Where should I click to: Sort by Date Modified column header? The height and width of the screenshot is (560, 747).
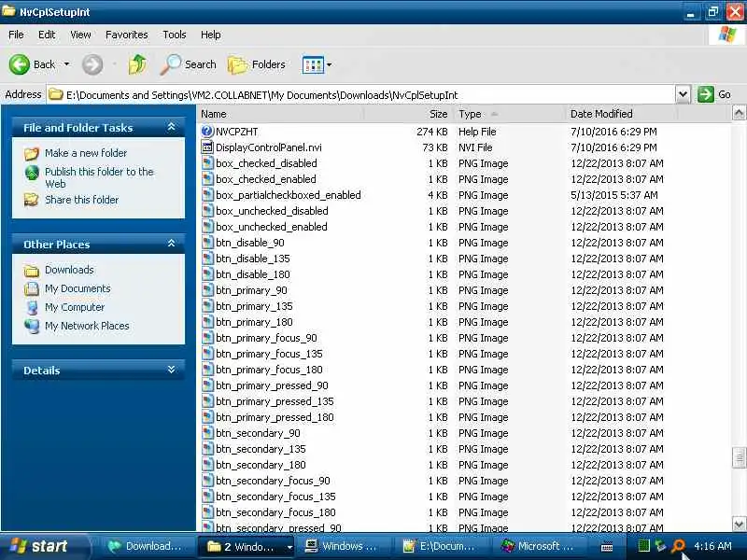[x=621, y=114]
